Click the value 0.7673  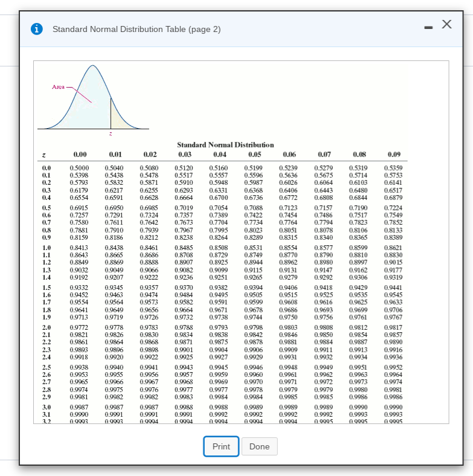click(x=184, y=222)
